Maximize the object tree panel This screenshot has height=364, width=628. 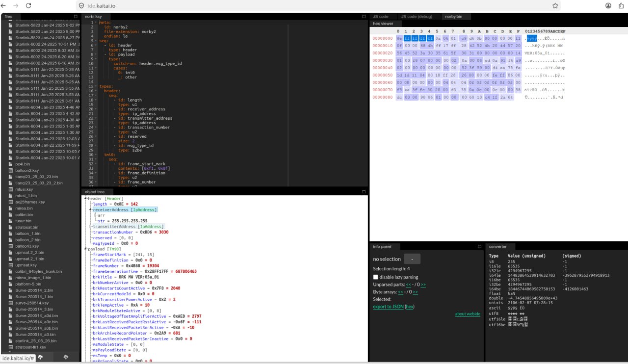(364, 192)
